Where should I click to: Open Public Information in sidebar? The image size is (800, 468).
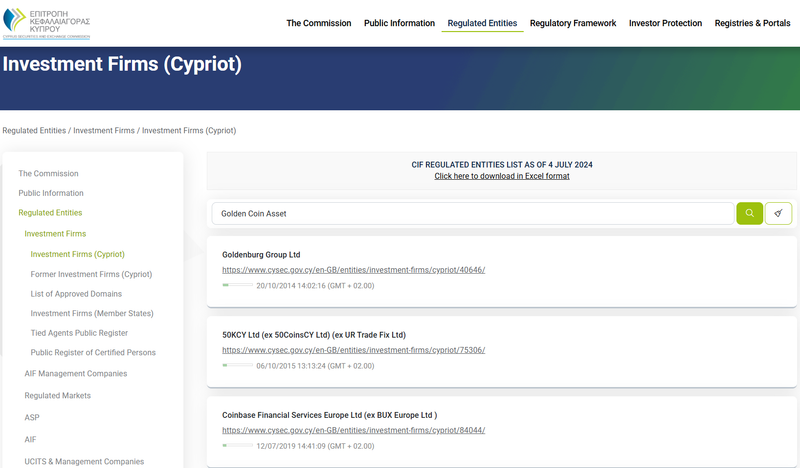coord(51,193)
